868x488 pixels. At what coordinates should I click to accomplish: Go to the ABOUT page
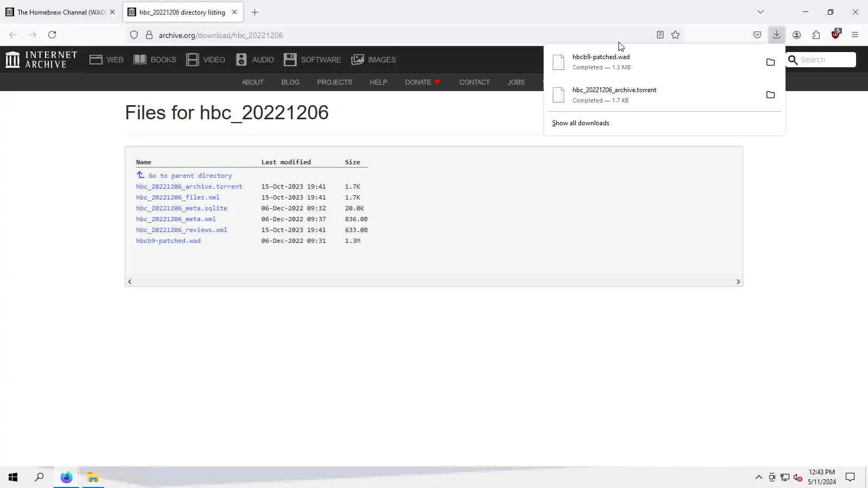coord(253,82)
